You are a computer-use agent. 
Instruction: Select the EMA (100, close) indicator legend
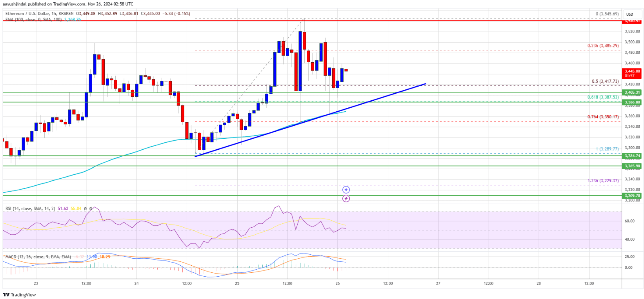coord(33,19)
